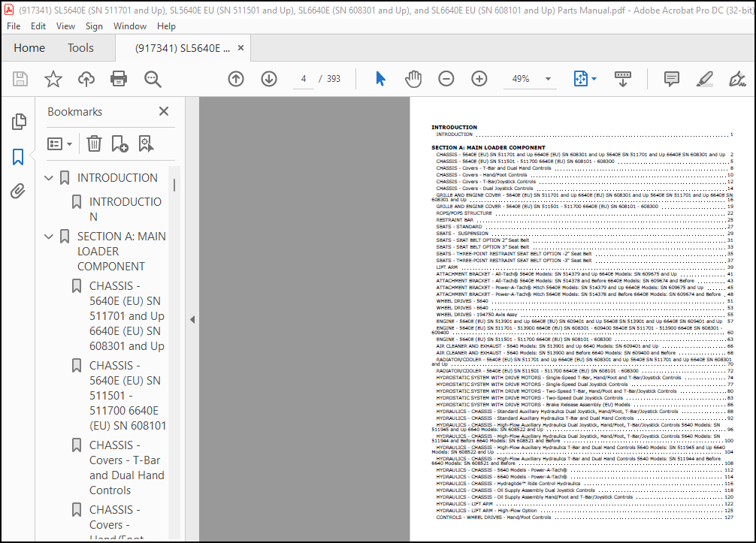Click SEATS - STANDARD contents entry
756x543 pixels.
(585, 227)
